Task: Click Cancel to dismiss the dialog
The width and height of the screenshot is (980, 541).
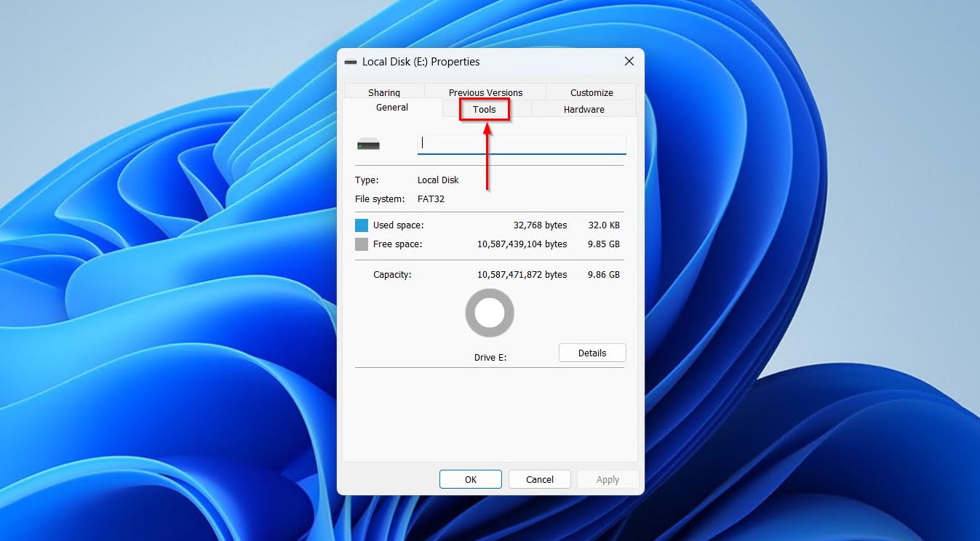Action: [539, 479]
